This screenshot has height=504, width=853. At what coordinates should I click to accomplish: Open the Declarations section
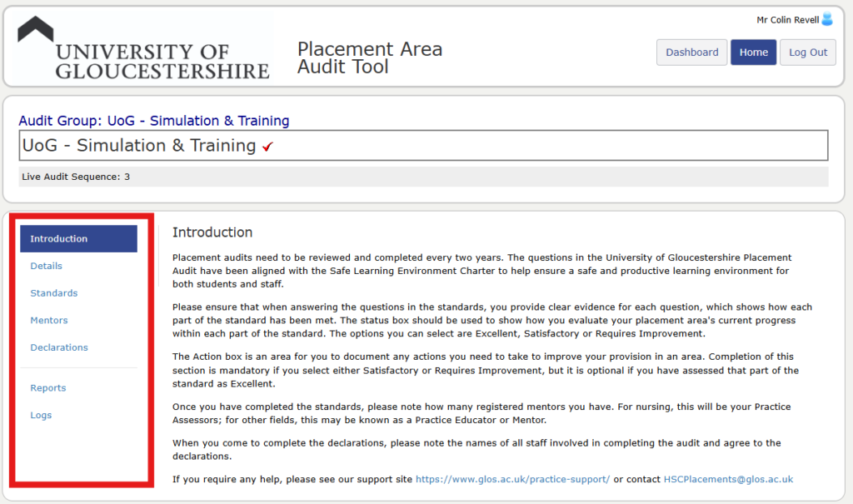coord(59,347)
